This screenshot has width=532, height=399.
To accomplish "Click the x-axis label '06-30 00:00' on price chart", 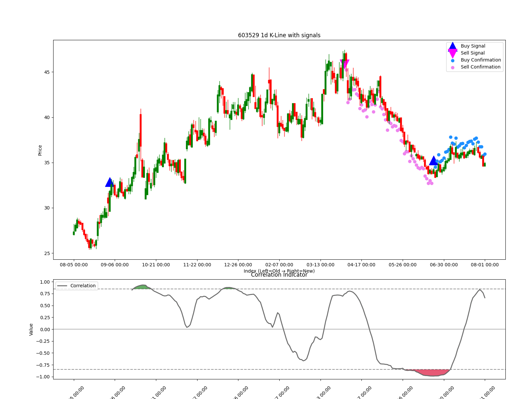I will point(444,265).
